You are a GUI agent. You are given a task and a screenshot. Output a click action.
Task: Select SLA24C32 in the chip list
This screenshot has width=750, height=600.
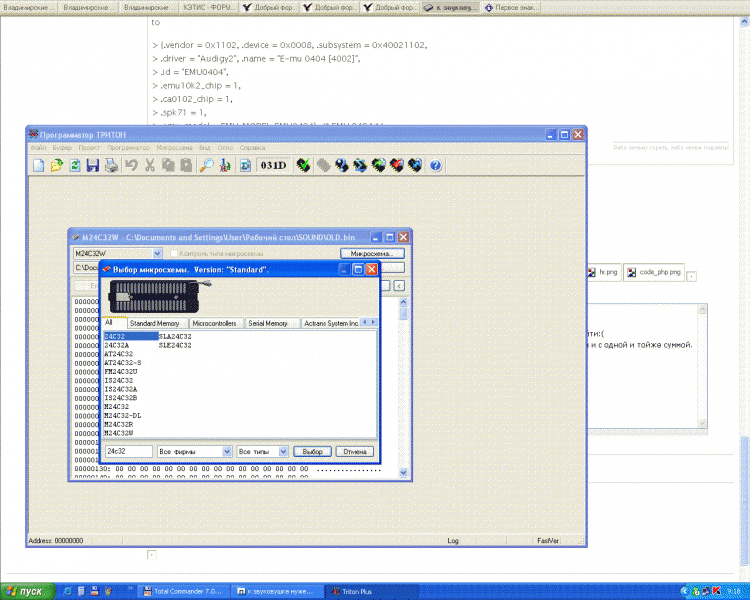point(175,337)
